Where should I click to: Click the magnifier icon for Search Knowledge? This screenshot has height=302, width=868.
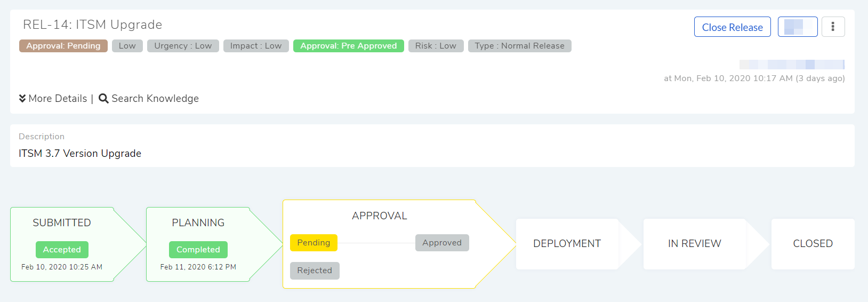(x=103, y=99)
